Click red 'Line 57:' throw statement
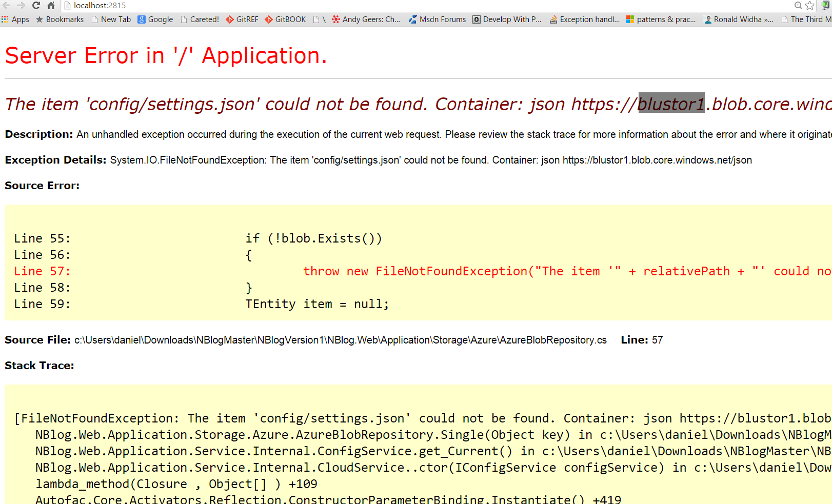 (x=423, y=271)
